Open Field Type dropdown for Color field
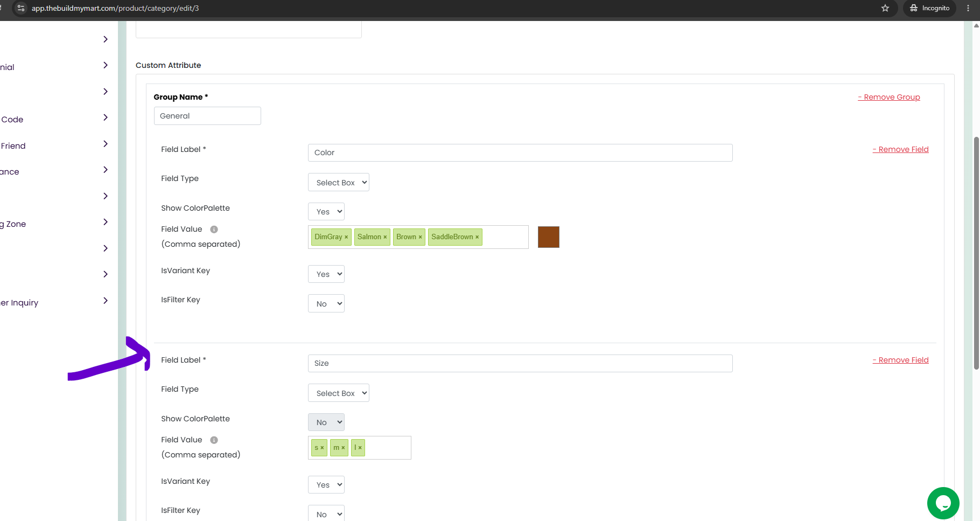 click(339, 182)
